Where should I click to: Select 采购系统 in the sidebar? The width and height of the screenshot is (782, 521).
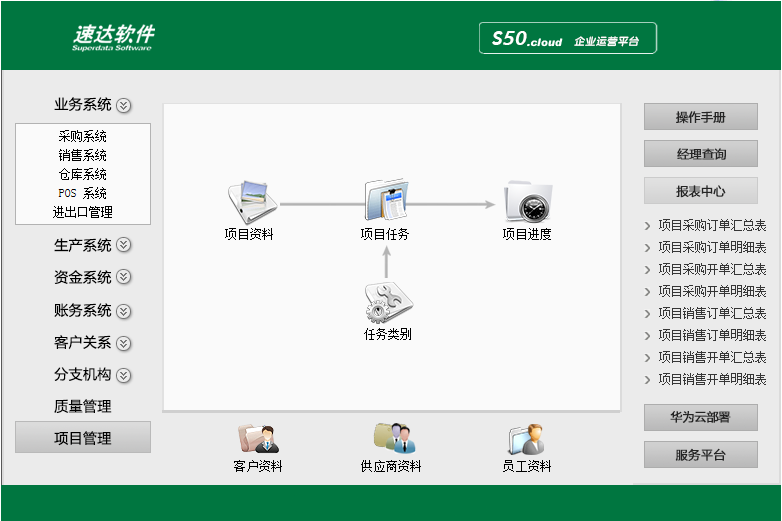[x=82, y=136]
